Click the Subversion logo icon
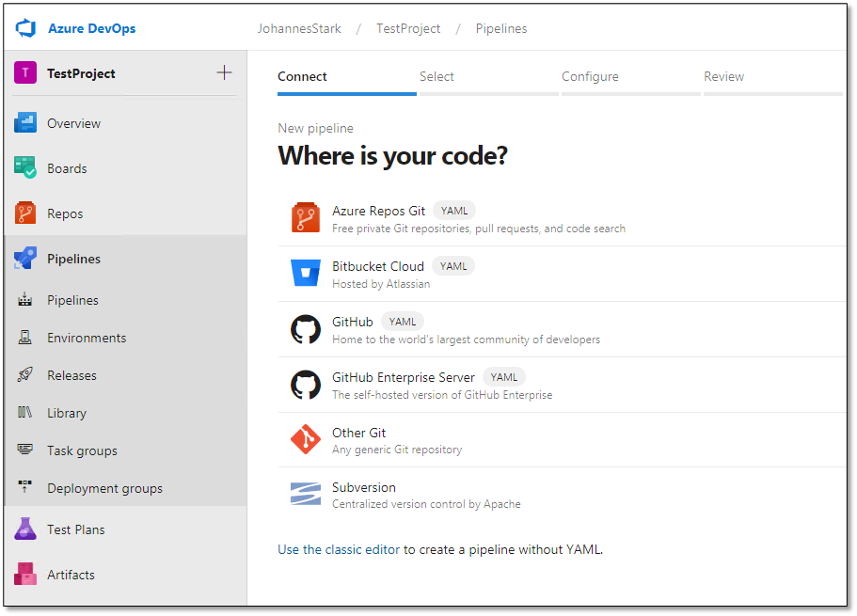The width and height of the screenshot is (857, 616). tap(306, 494)
